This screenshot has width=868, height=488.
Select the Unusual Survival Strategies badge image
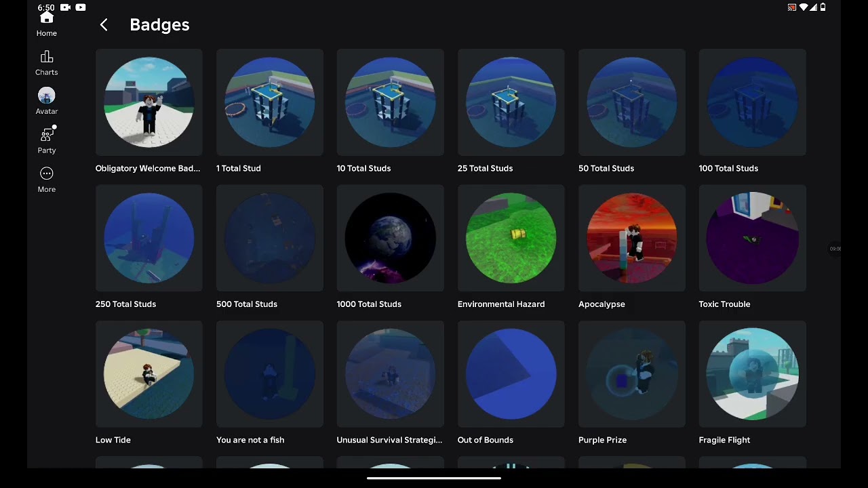coord(391,374)
